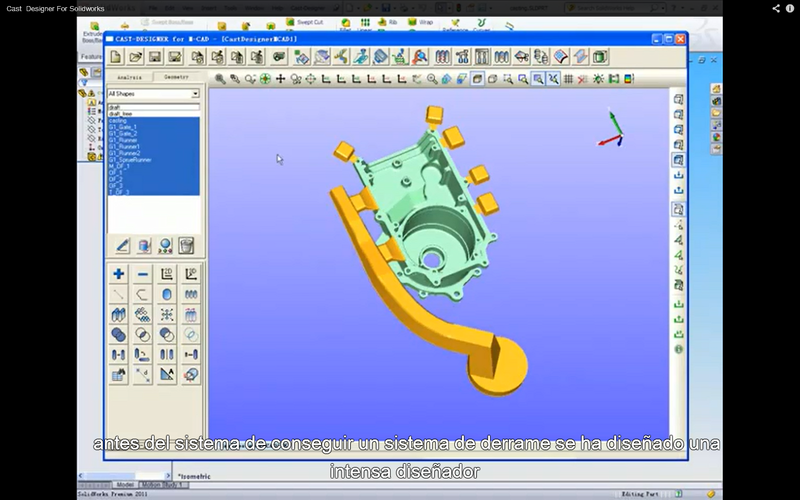Click the green info circle in right toolbar
800x500 pixels.
click(x=678, y=349)
